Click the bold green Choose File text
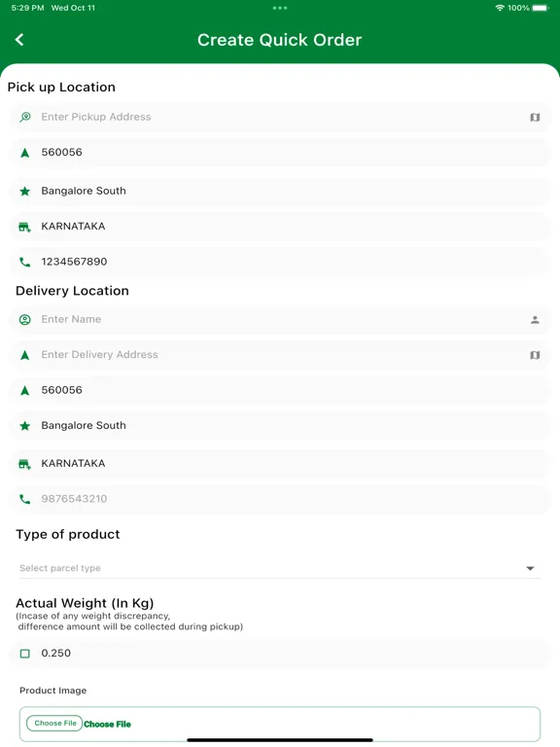560x747 pixels. click(x=107, y=724)
